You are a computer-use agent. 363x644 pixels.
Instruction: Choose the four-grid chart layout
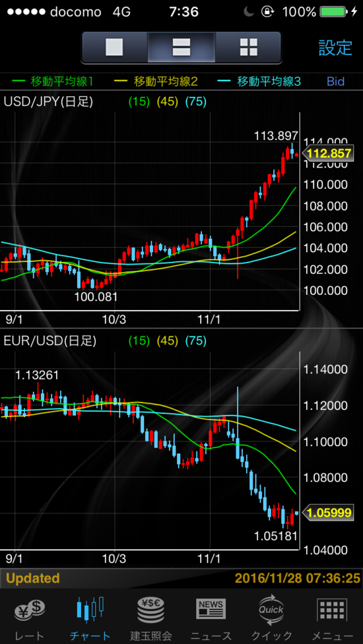(248, 48)
